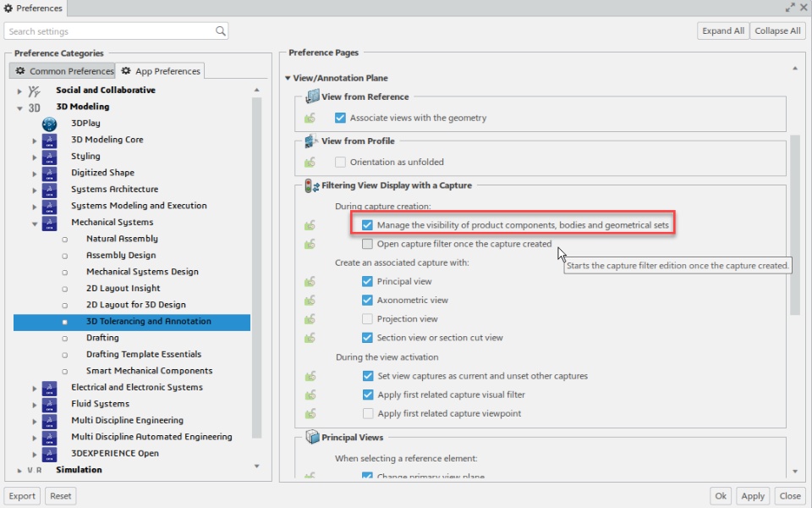Enable Open capture filter once capture created
812x508 pixels.
367,245
